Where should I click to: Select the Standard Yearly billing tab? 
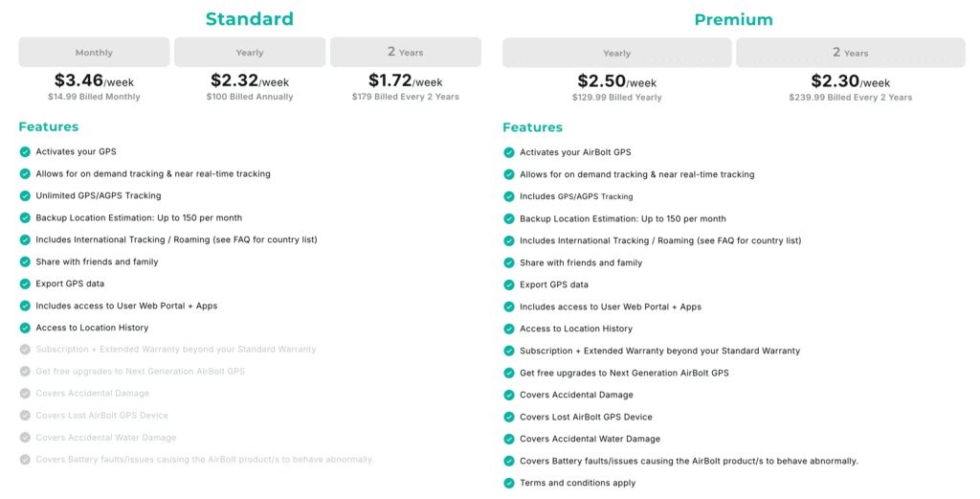[250, 53]
